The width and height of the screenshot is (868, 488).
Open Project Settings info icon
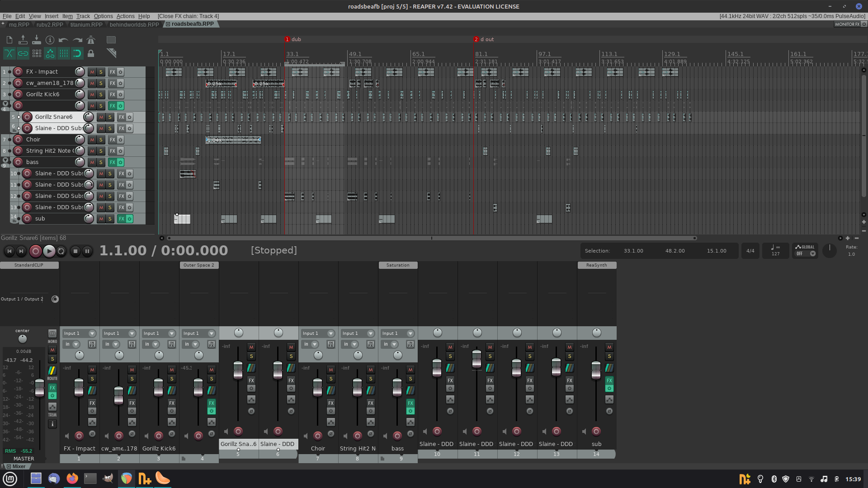coord(50,40)
